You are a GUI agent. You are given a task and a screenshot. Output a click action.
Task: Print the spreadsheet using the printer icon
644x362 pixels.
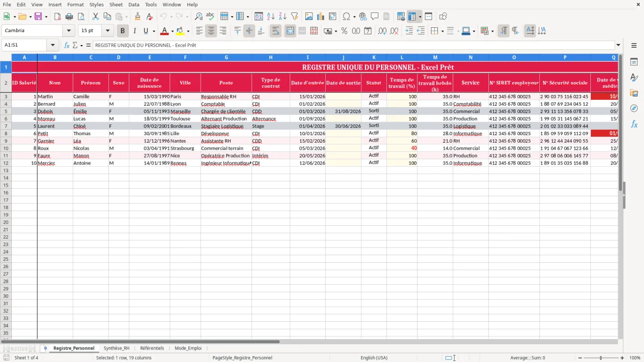[x=69, y=17]
